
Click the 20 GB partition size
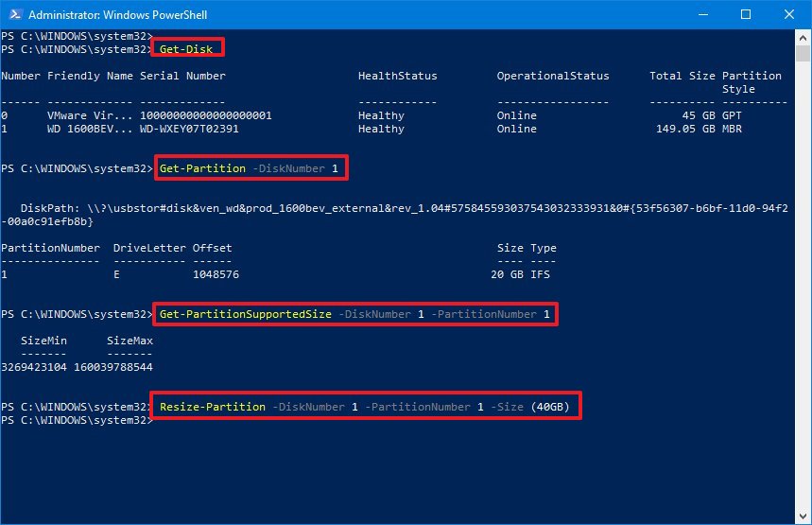point(507,274)
